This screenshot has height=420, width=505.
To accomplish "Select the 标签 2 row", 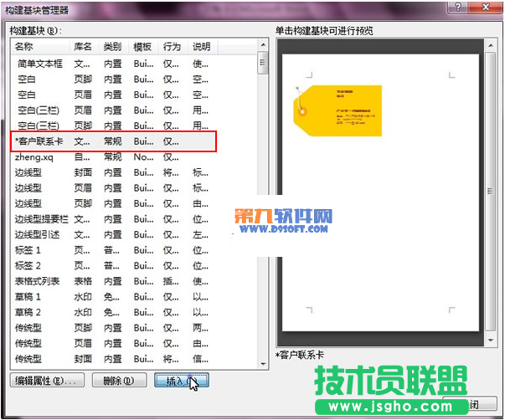I will tap(113, 266).
